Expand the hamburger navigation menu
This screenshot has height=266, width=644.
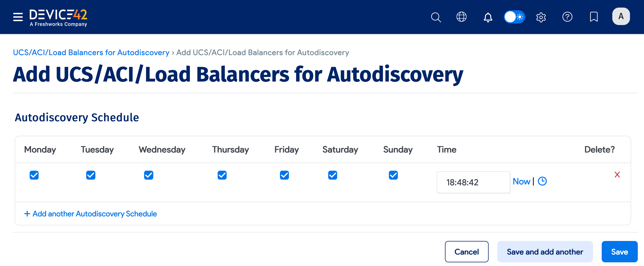[x=17, y=17]
